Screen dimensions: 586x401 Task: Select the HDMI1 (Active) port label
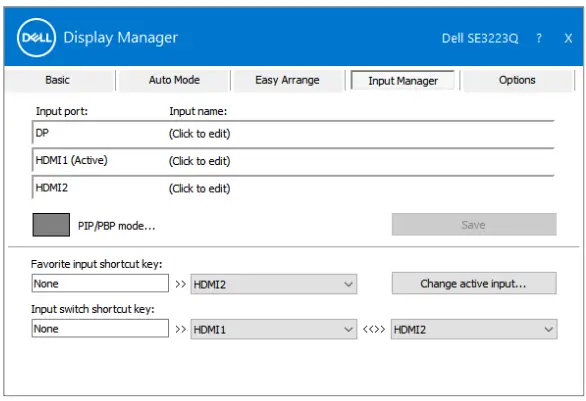coord(71,160)
